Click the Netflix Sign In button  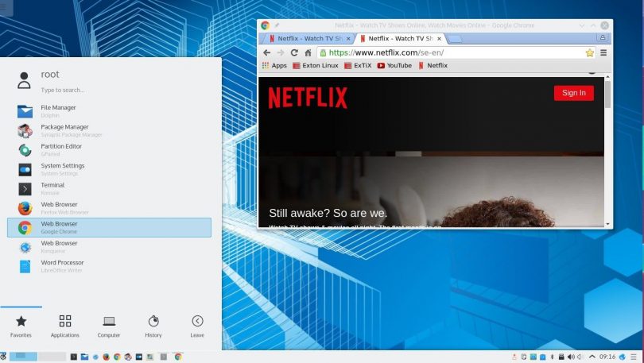point(574,93)
